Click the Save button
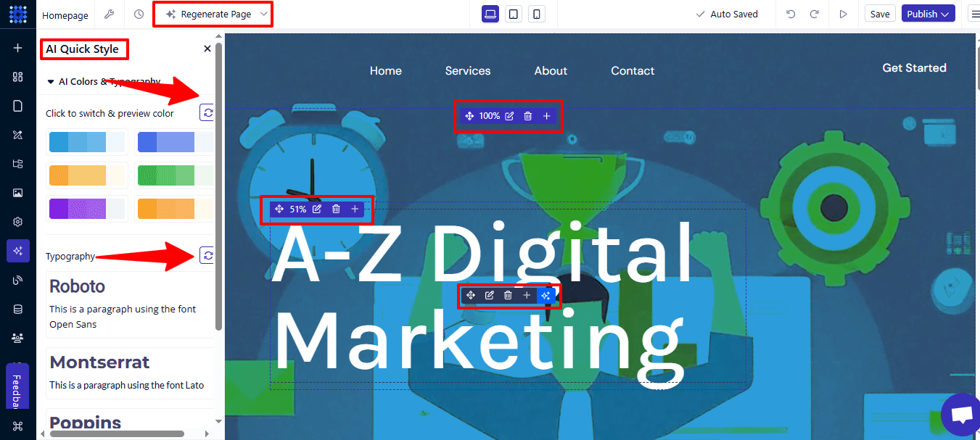 point(880,14)
